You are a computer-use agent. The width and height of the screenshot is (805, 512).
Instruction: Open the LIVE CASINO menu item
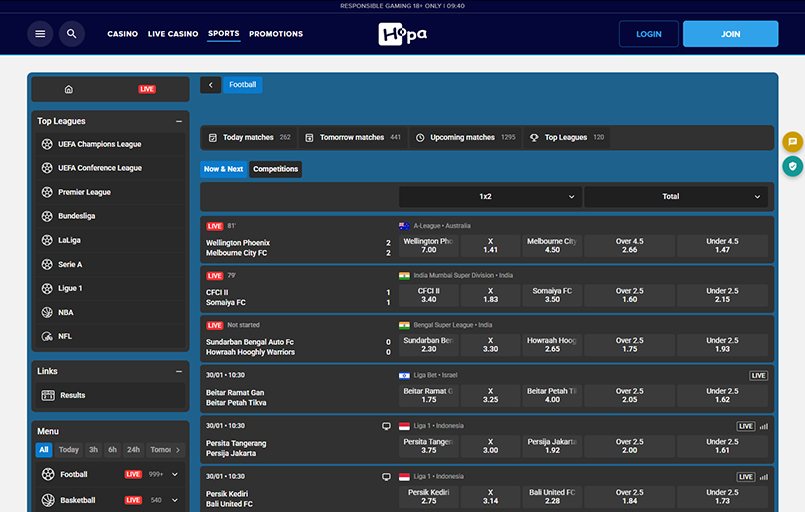tap(173, 34)
